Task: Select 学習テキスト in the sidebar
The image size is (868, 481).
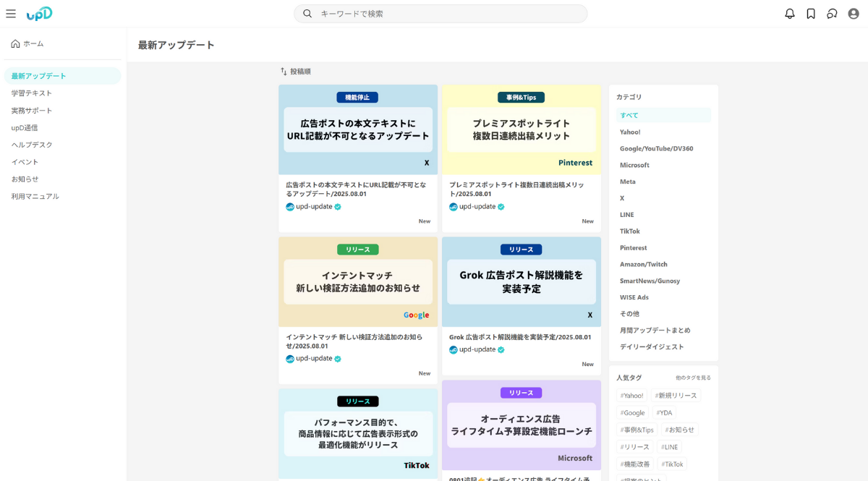Action: (32, 93)
